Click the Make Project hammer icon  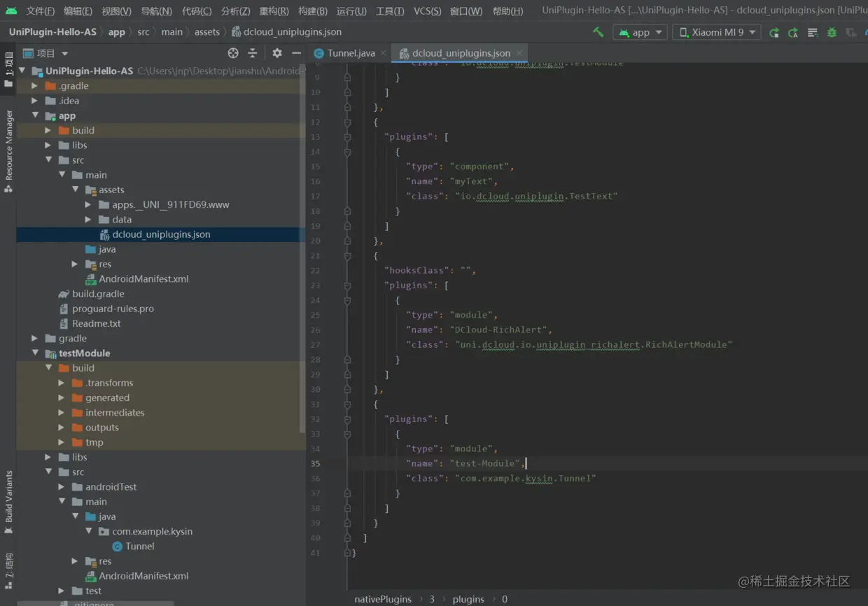click(x=598, y=32)
